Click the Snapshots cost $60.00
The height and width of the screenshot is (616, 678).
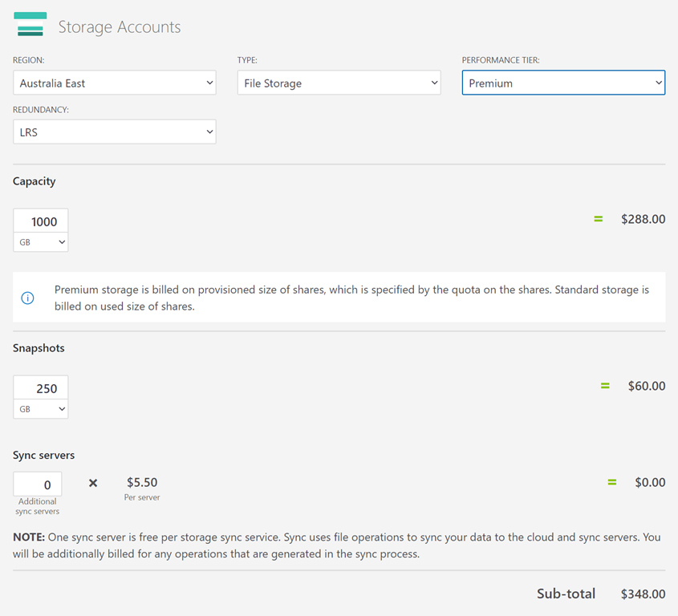(x=646, y=386)
